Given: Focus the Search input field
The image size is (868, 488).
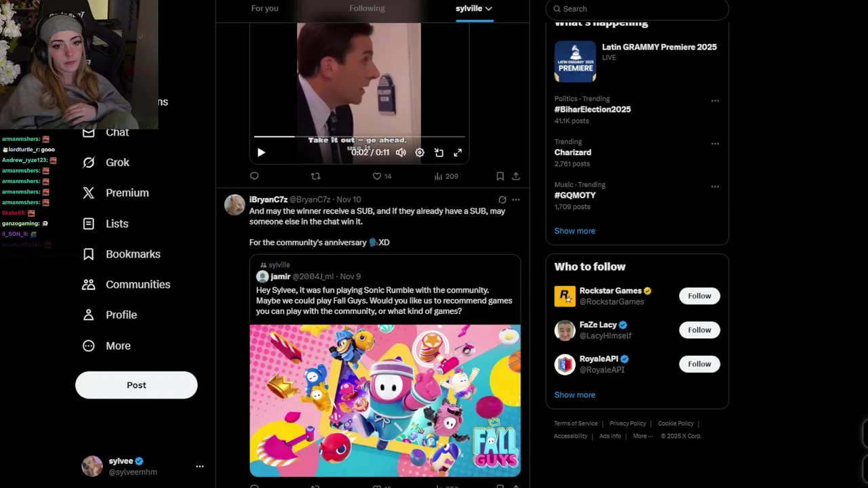Looking at the screenshot, I should tap(637, 9).
